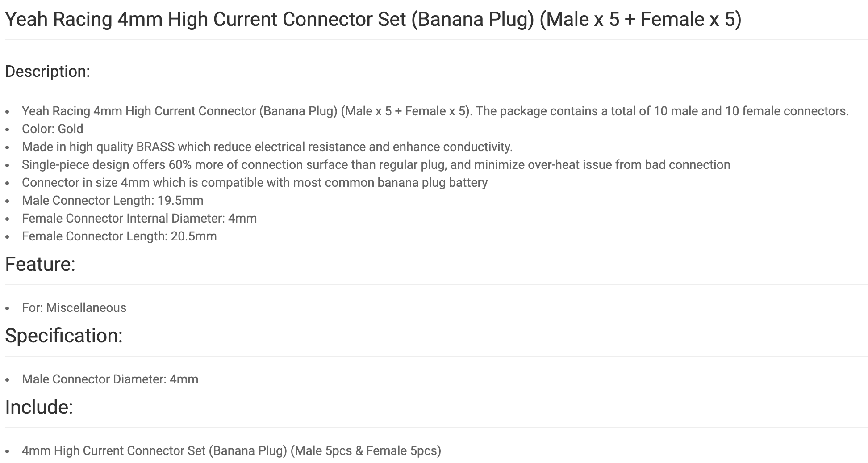
Task: Click "Female Connector Length: 20.5mm" text
Action: [x=119, y=236]
